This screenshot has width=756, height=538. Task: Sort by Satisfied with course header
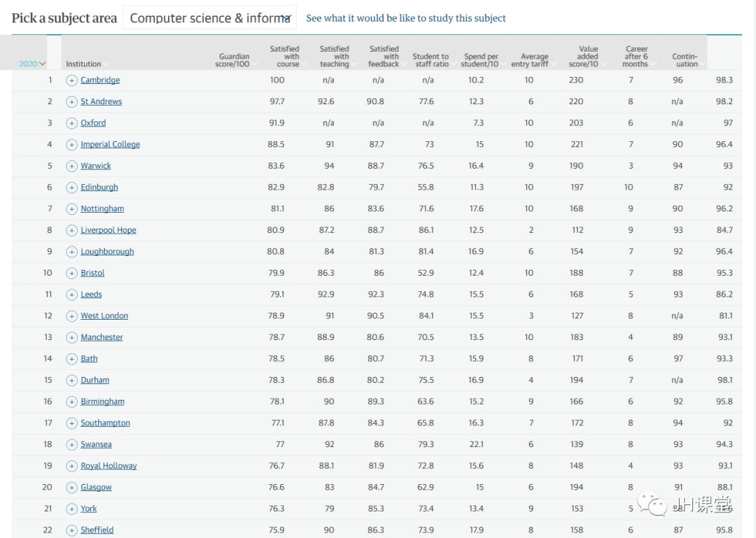285,57
